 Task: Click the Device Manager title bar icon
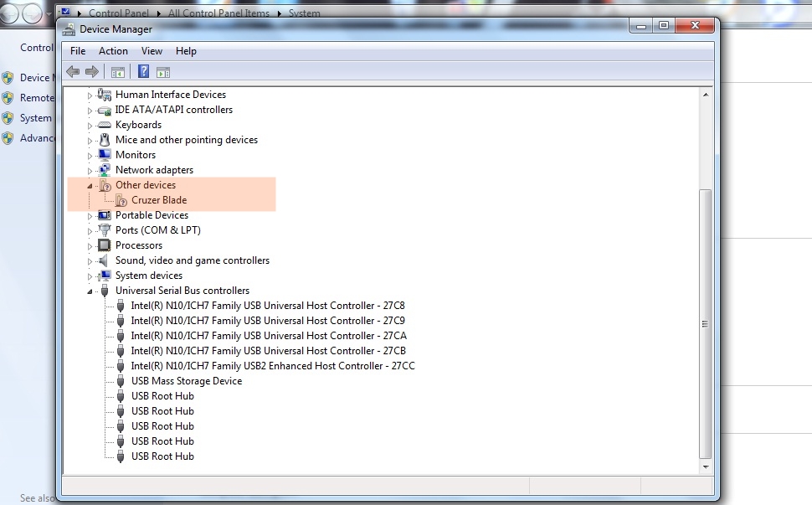click(x=69, y=29)
